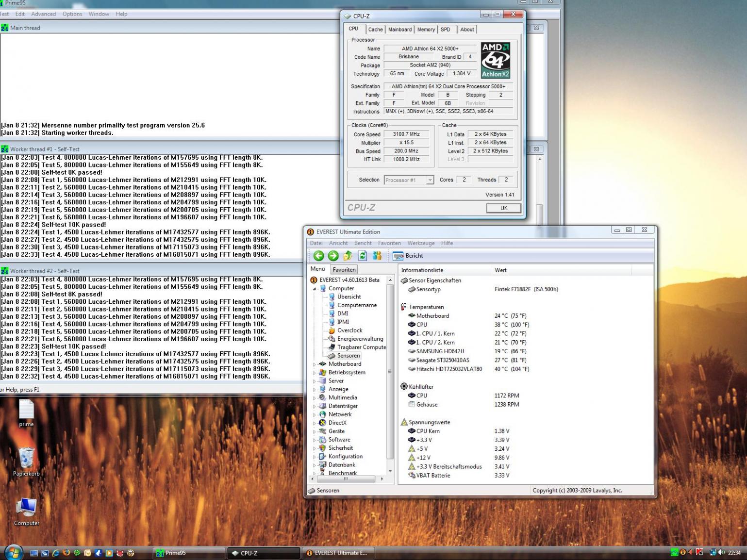This screenshot has width=747, height=560.
Task: Go up one level with folder arrow icon
Action: click(x=348, y=256)
